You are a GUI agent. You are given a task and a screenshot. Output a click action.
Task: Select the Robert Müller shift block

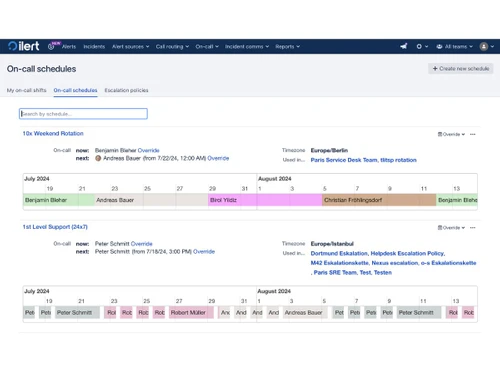[191, 313]
